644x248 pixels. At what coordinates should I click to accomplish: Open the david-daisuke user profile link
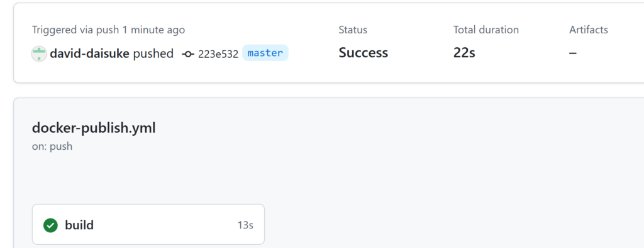point(89,54)
